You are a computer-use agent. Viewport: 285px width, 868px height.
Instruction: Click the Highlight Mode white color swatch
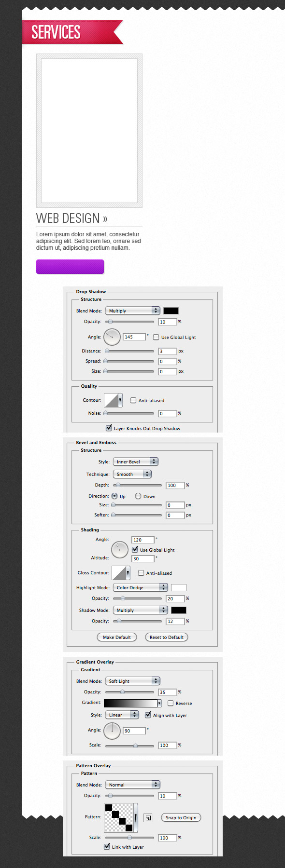tap(179, 587)
